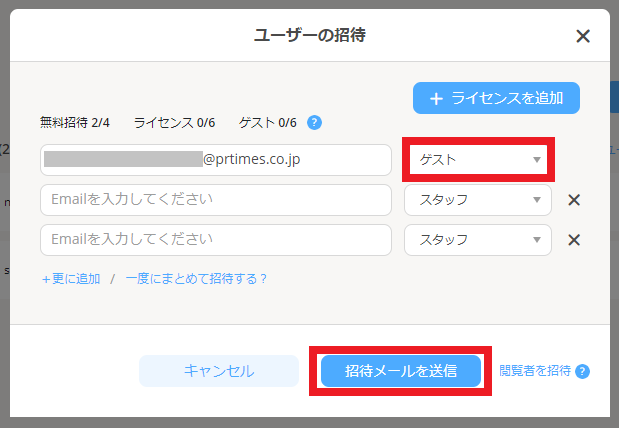The height and width of the screenshot is (428, 619).
Task: Click the second row Email input field
Action: pos(216,200)
